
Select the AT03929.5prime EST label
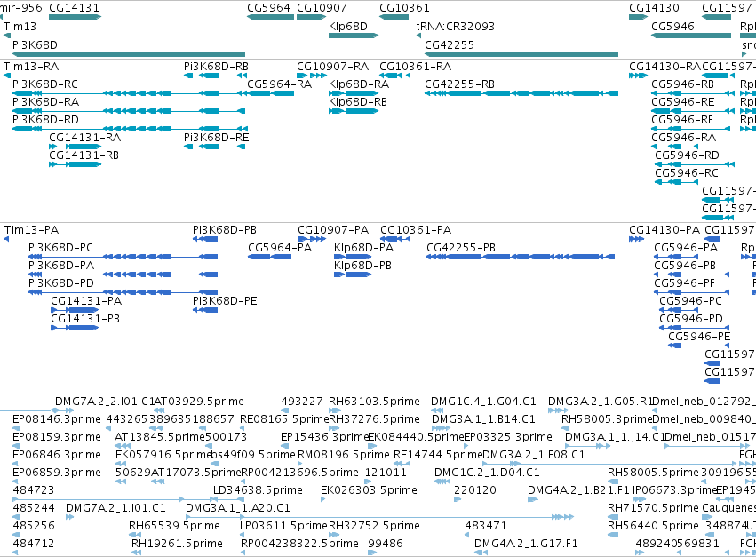(x=199, y=402)
